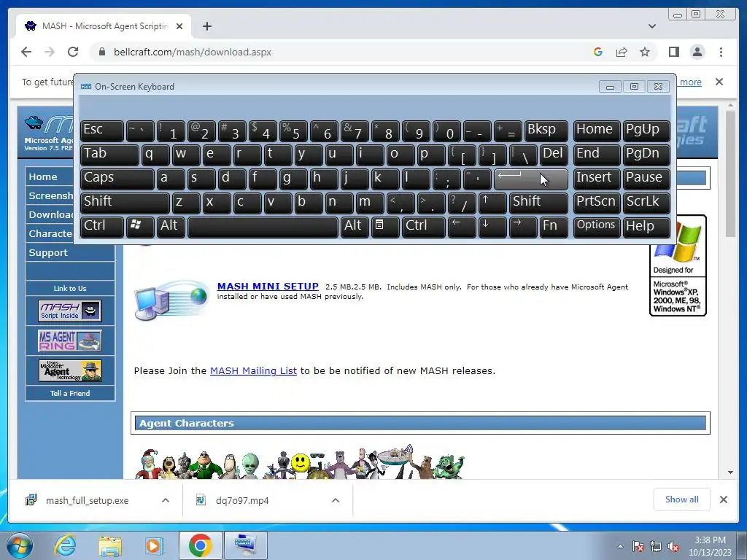Open the MASH MINI SETUP download link

tap(268, 286)
